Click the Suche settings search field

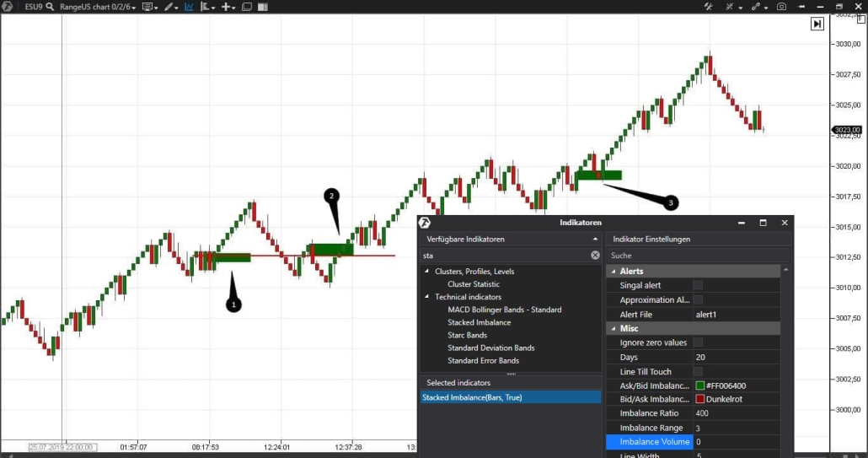click(695, 255)
